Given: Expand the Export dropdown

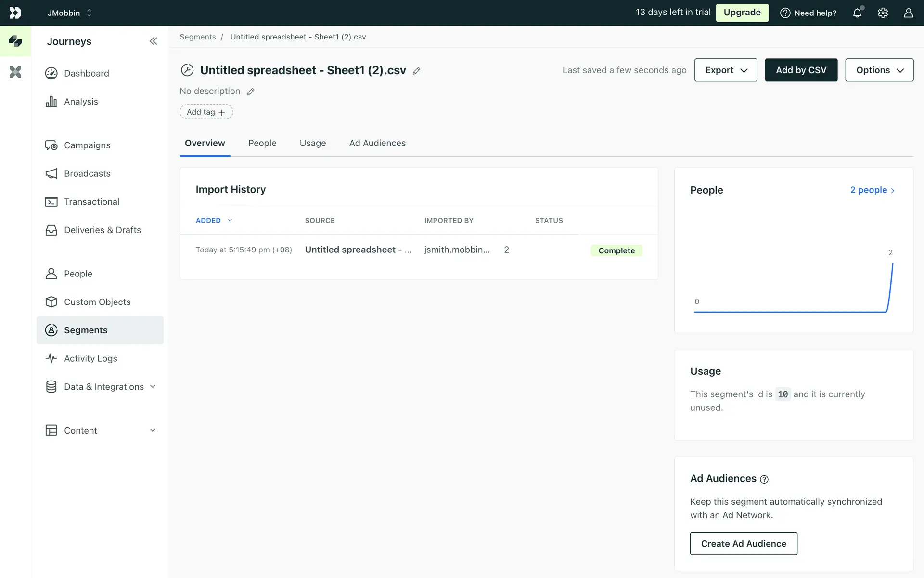Looking at the screenshot, I should coord(725,70).
